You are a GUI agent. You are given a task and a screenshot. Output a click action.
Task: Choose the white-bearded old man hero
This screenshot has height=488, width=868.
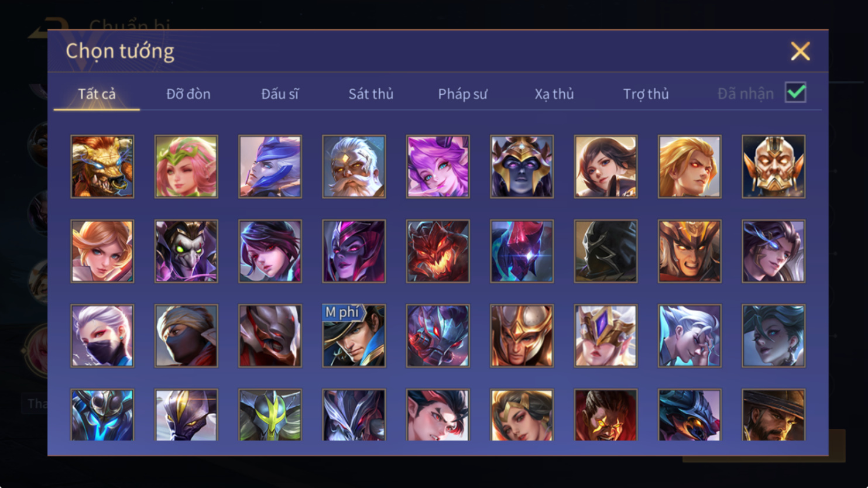[354, 167]
